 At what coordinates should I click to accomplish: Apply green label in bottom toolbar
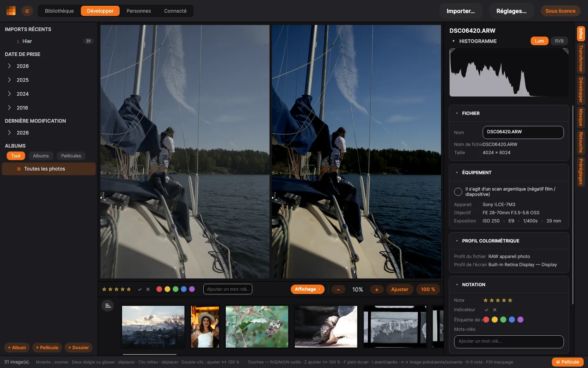tap(176, 289)
